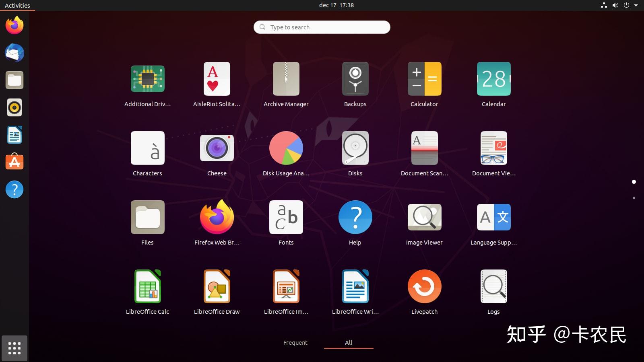
Task: Click the Activities button
Action: point(17,5)
